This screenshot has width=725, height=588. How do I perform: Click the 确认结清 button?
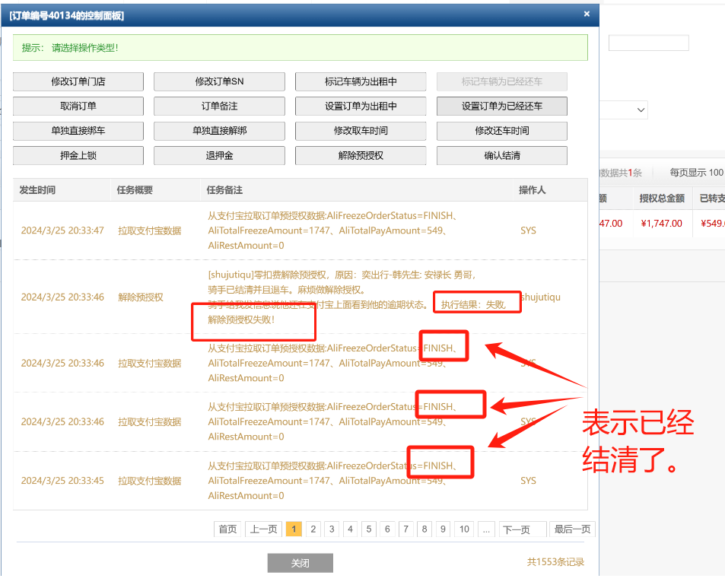(501, 155)
